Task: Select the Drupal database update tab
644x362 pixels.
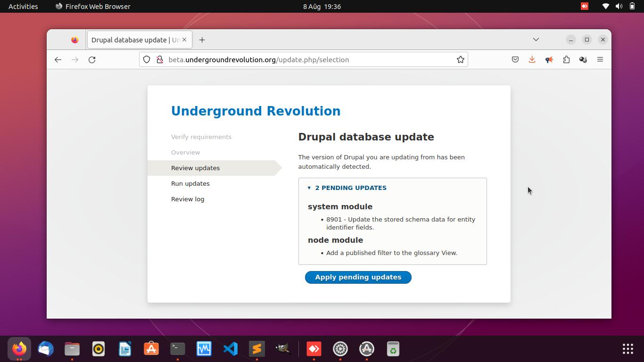Action: [x=139, y=40]
